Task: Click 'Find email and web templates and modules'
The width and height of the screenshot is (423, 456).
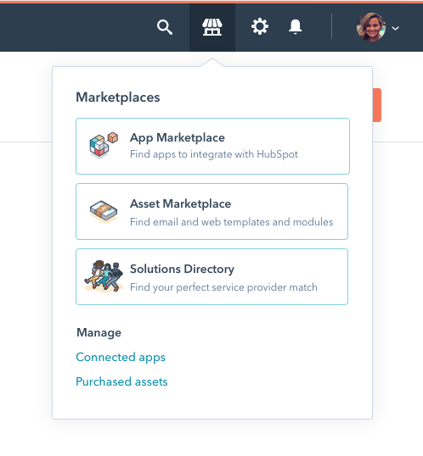Action: (232, 222)
